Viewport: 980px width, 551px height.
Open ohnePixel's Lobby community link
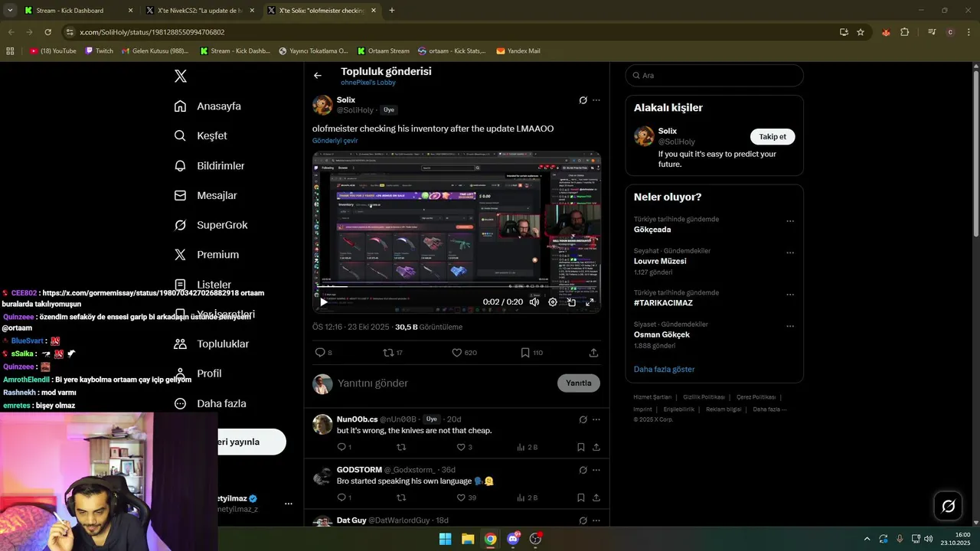368,83
